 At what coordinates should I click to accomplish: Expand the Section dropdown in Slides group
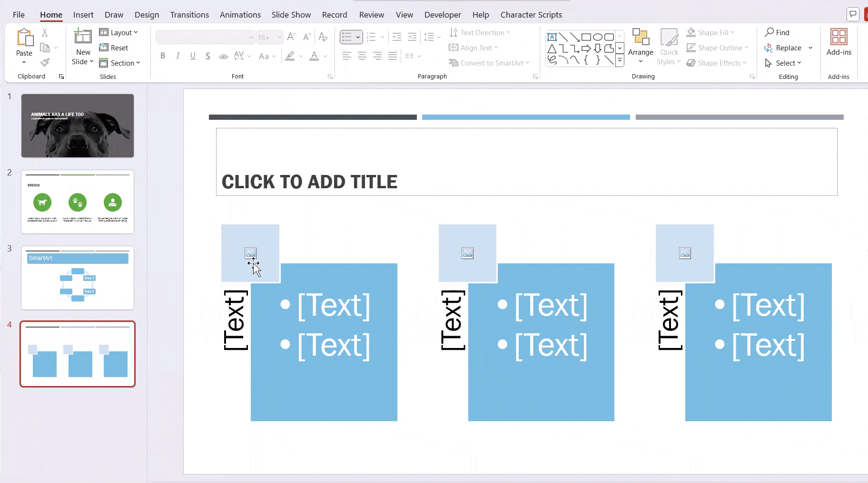(x=120, y=63)
